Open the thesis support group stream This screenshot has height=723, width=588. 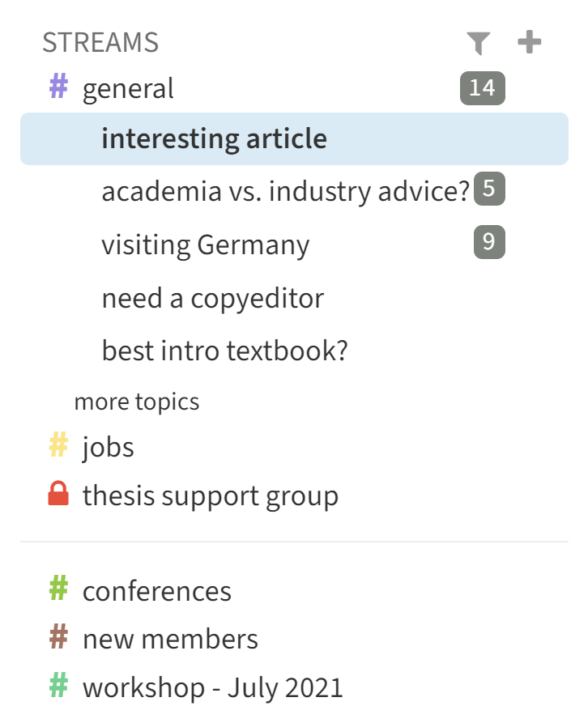210,495
